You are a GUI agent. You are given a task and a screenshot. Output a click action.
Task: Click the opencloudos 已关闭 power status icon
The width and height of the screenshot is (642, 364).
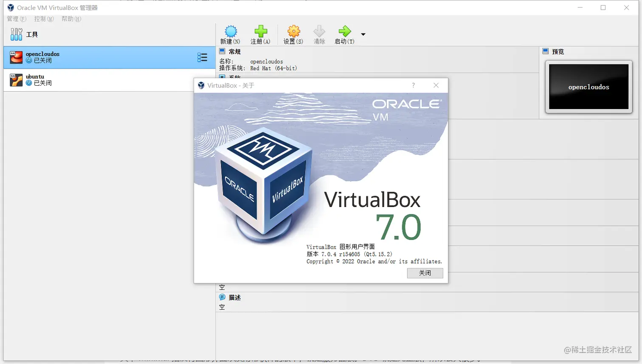tap(29, 60)
